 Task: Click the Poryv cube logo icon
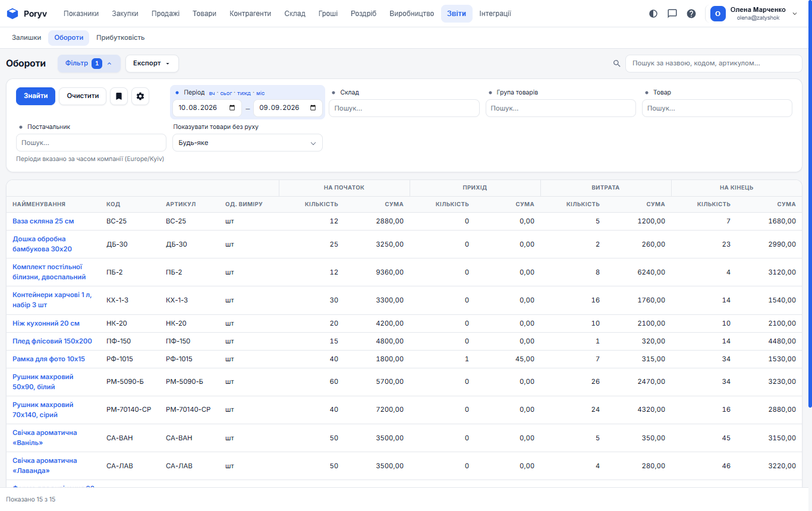click(x=12, y=14)
